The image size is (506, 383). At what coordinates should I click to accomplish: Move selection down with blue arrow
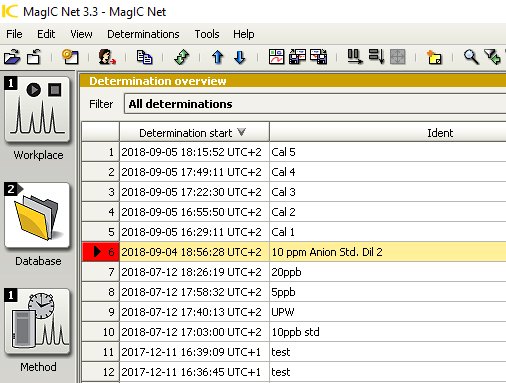(x=240, y=57)
